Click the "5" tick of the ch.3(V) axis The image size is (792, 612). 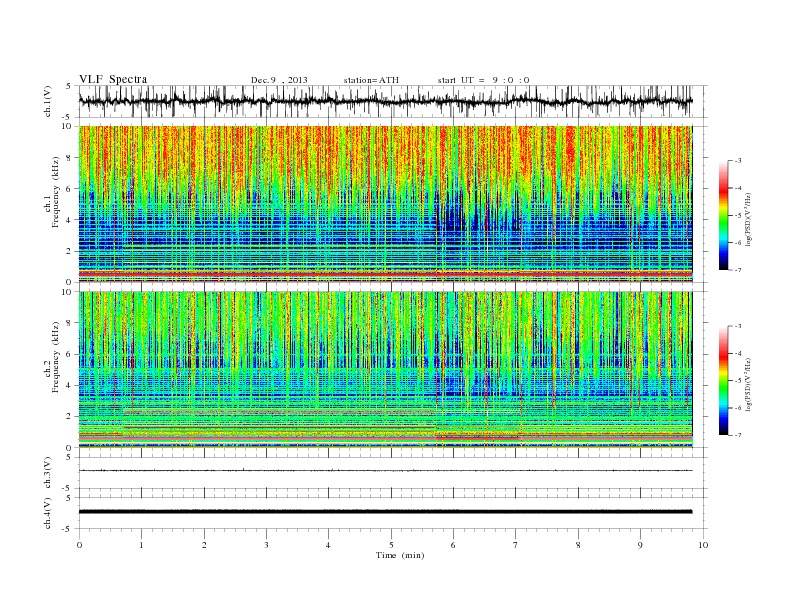tap(69, 457)
